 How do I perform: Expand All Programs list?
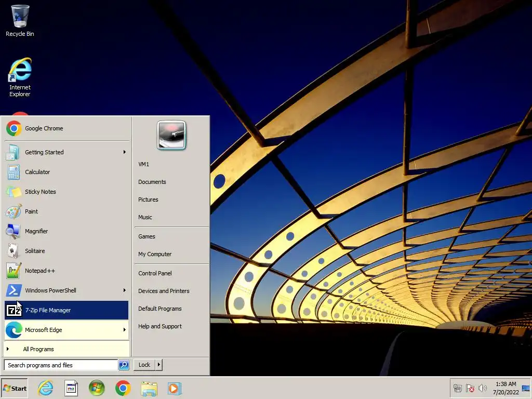(66, 349)
